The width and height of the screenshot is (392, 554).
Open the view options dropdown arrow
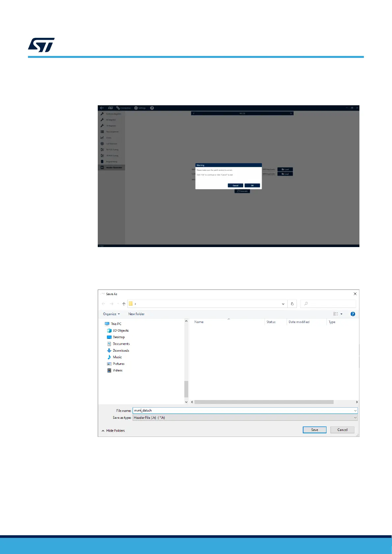[341, 314]
